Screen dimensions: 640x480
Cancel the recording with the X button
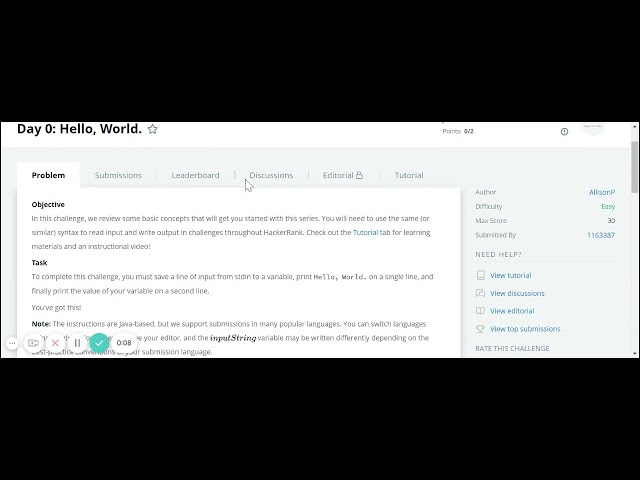click(x=55, y=343)
